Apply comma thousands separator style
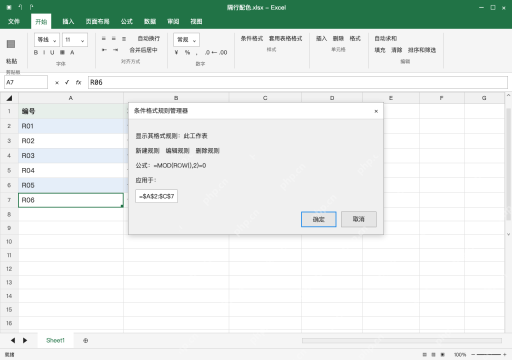The height and width of the screenshot is (360, 512). (x=197, y=53)
